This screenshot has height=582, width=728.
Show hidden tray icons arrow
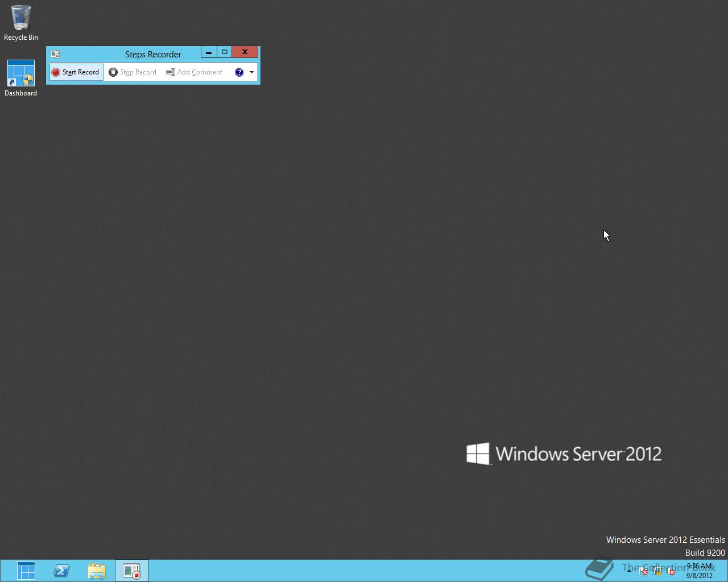pos(629,571)
